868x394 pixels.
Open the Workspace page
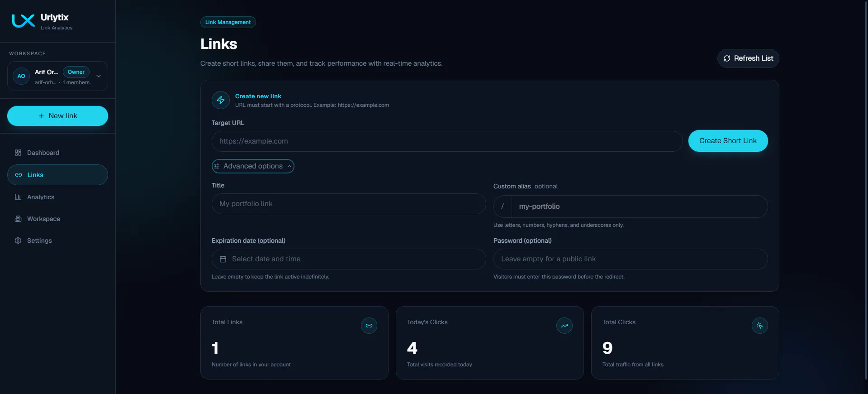click(x=57, y=219)
